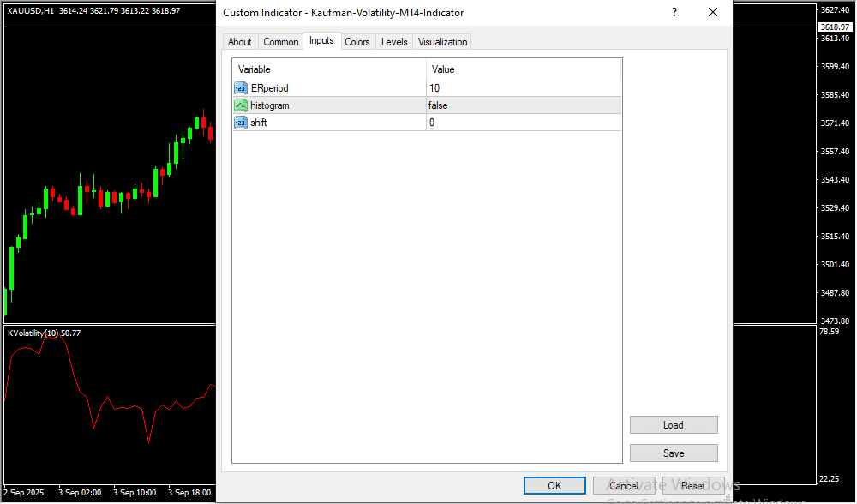The width and height of the screenshot is (857, 504).
Task: Confirm settings with the OK button
Action: point(554,486)
